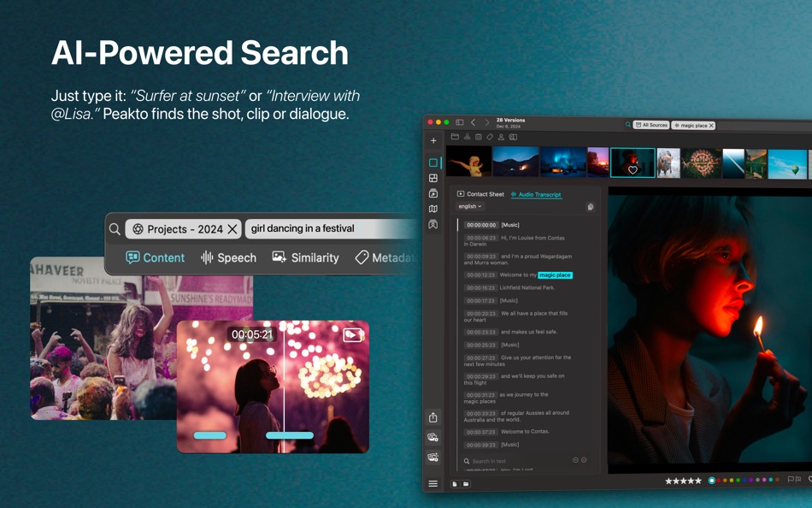Click the people/faces filter icon in the toolbar
Viewport: 812px width, 508px height.
click(501, 137)
